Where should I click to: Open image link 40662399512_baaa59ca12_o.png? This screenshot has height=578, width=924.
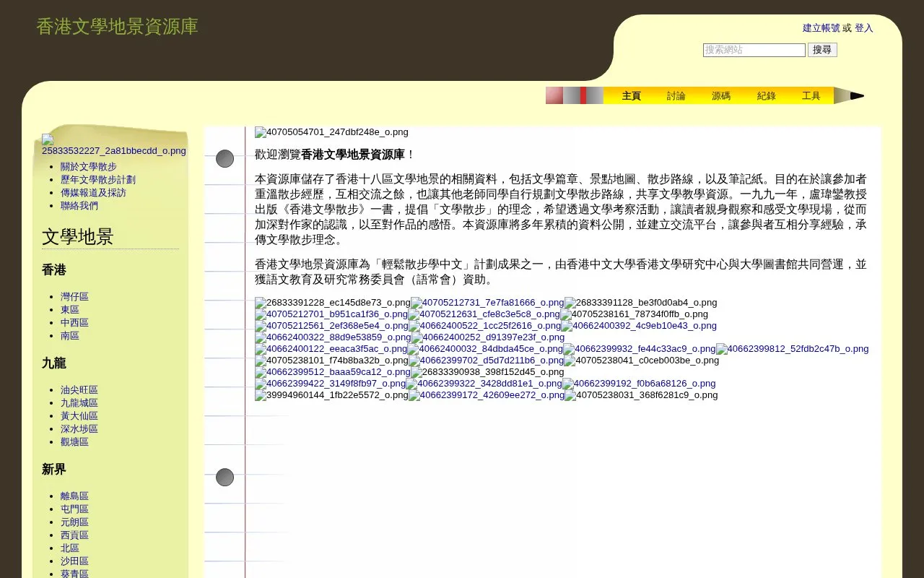pos(333,372)
